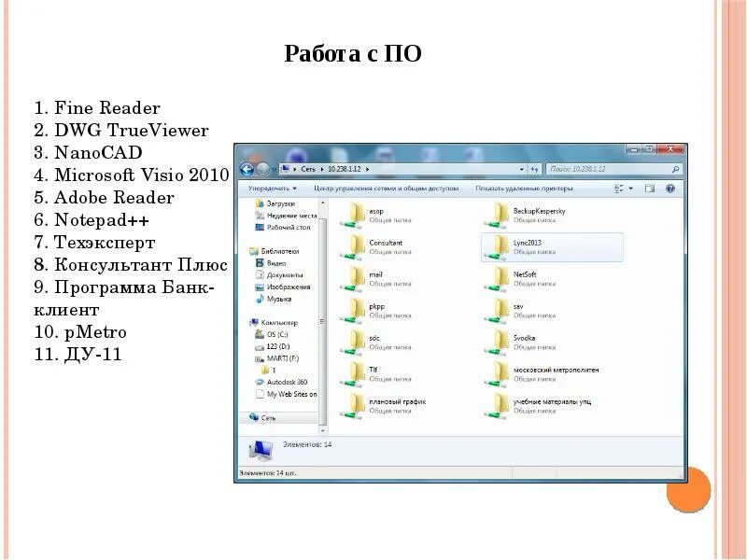Click the navigation pane scrollbar thumb

click(x=322, y=321)
